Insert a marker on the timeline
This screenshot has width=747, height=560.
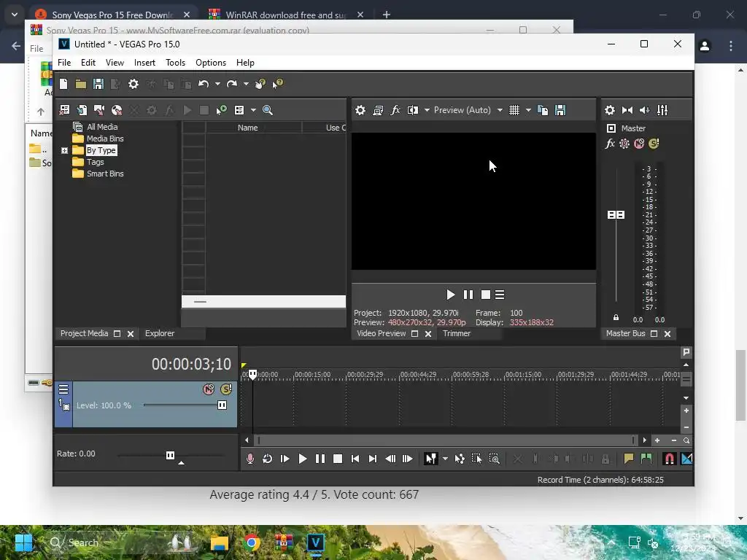coord(628,459)
